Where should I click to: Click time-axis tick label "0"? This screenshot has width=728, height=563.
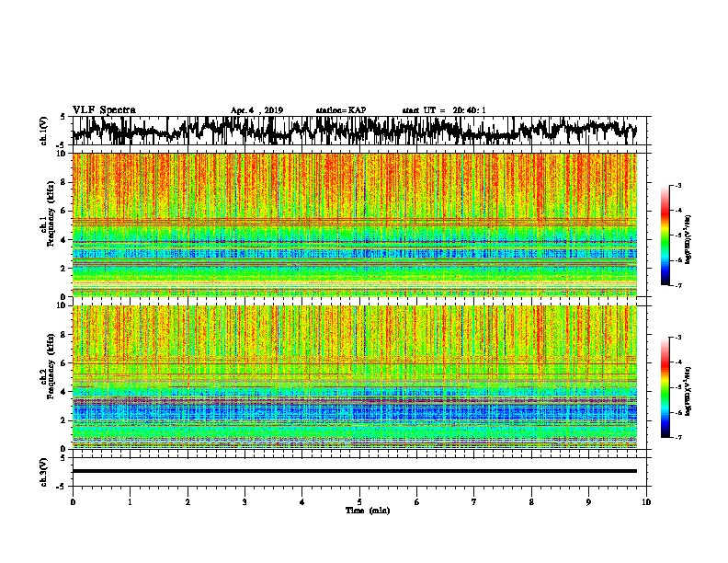click(73, 502)
